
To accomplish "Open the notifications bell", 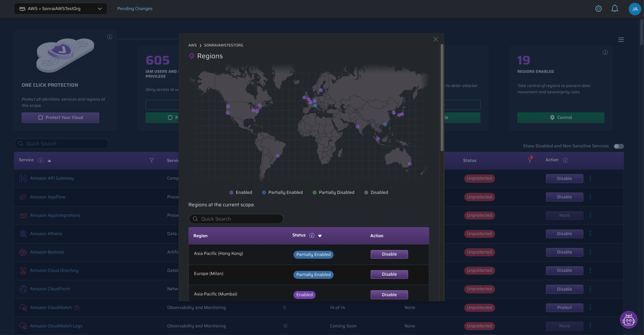I will pos(615,9).
